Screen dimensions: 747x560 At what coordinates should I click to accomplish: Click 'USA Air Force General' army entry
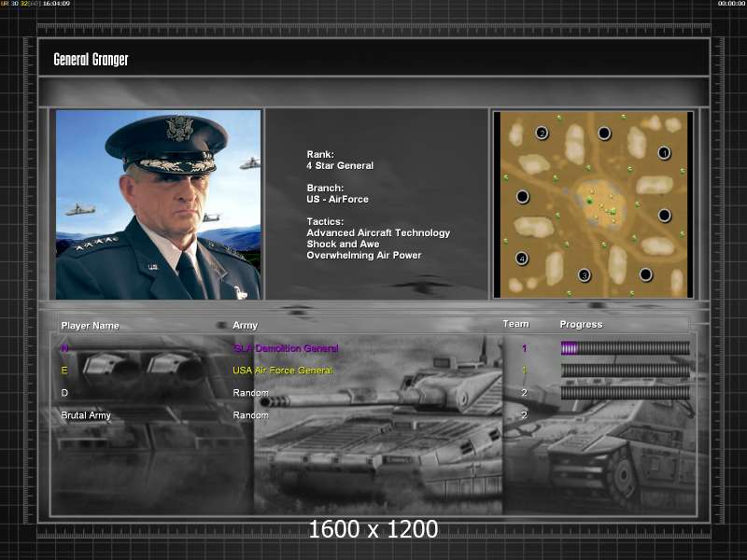pos(283,371)
